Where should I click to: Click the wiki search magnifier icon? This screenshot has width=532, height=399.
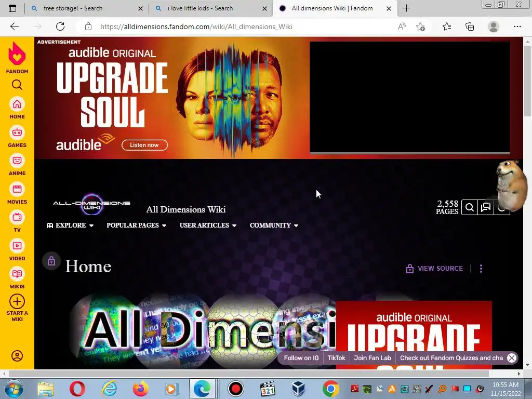click(470, 207)
